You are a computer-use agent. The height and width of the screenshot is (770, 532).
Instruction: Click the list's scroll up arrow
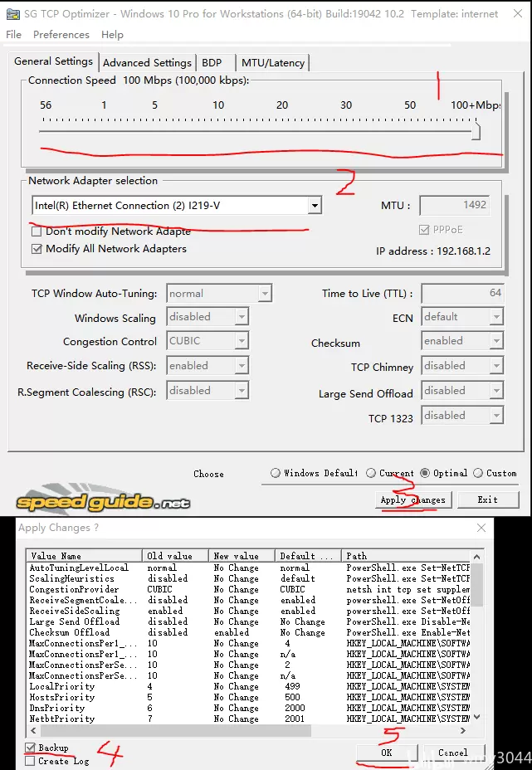pos(476,557)
